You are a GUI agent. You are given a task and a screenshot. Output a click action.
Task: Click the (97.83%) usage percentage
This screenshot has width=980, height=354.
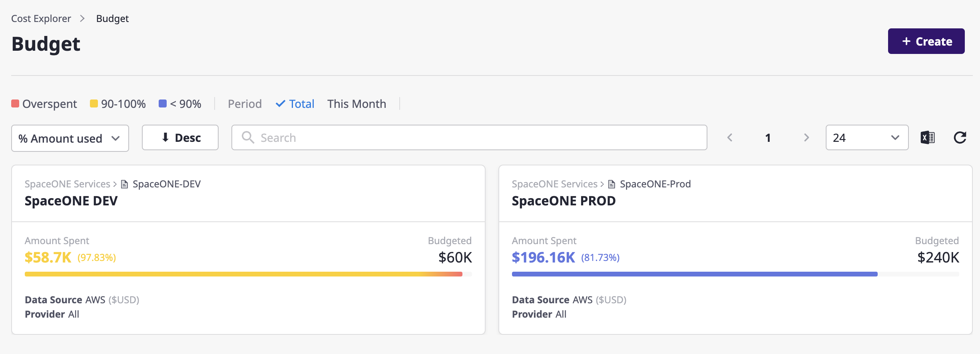(x=97, y=258)
